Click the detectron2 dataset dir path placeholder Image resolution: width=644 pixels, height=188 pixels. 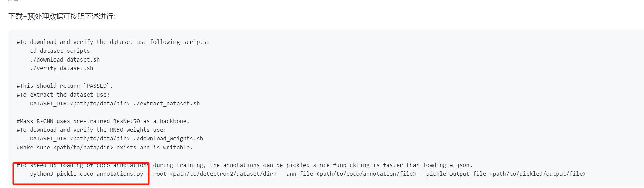[223, 174]
